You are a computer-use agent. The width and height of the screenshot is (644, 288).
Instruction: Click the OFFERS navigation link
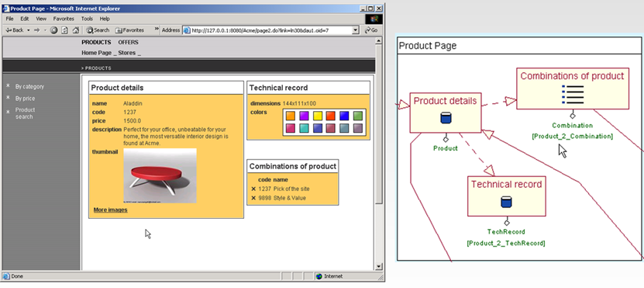click(x=128, y=43)
